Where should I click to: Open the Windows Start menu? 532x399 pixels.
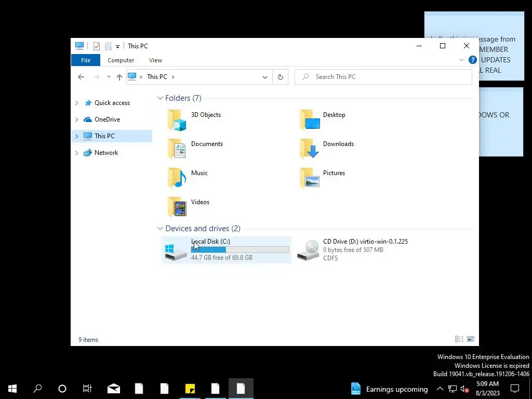pos(12,389)
